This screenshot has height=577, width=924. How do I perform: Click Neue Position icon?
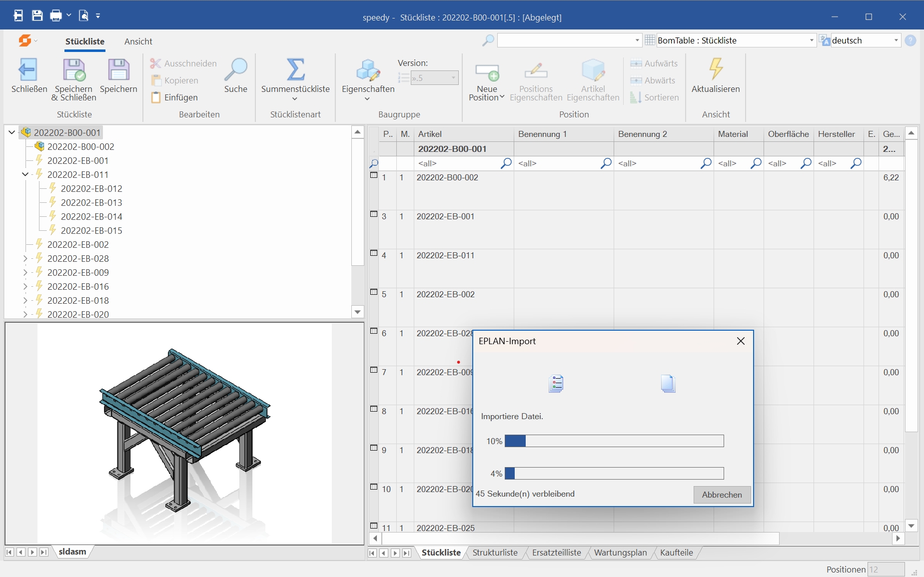[x=487, y=72]
